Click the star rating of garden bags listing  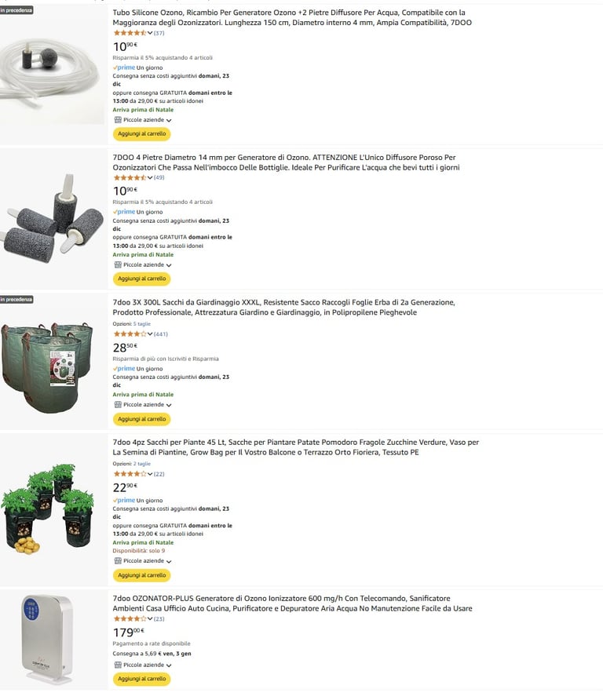click(x=130, y=334)
